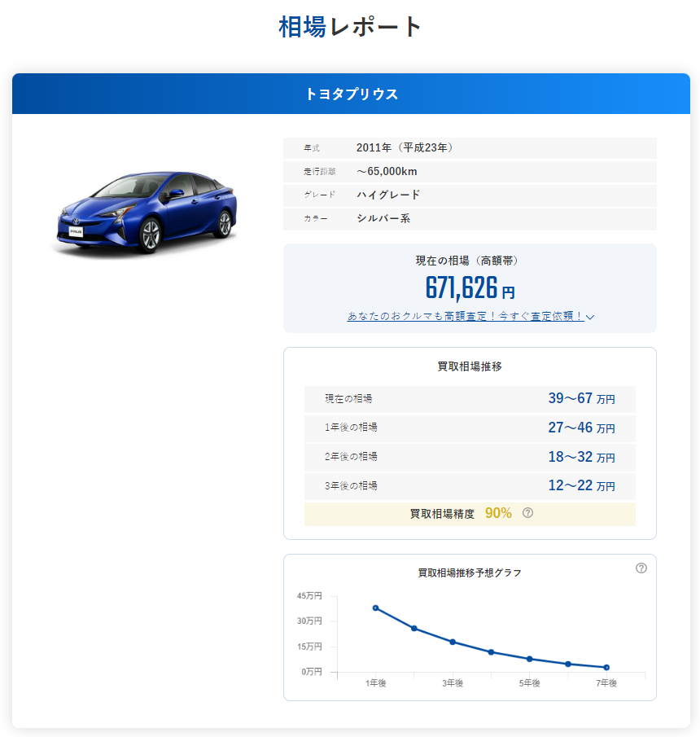The height and width of the screenshot is (737, 700).
Task: Click the 27～46 万円 one-year value
Action: (582, 428)
